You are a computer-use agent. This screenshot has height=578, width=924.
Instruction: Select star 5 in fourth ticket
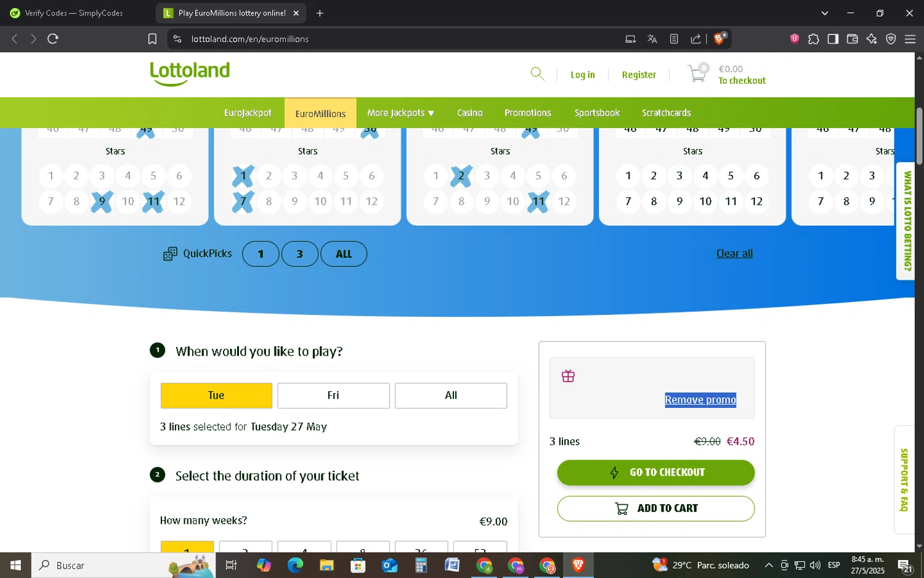pyautogui.click(x=731, y=176)
